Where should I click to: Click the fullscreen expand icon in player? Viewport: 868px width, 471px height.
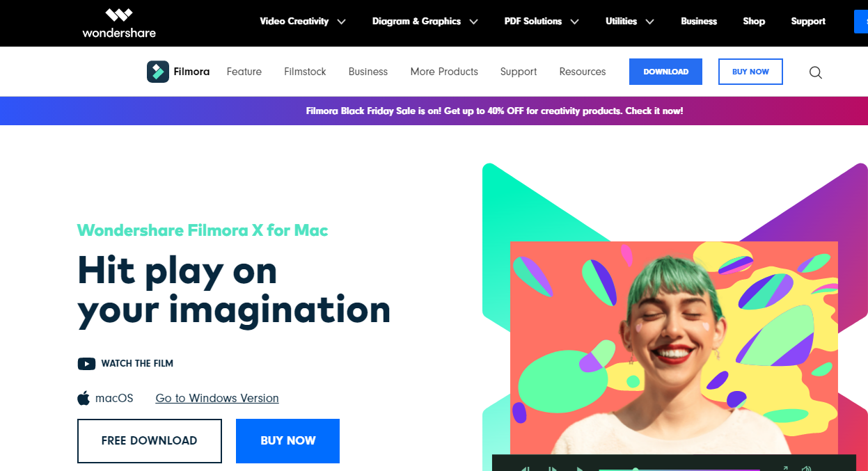tap(785, 468)
